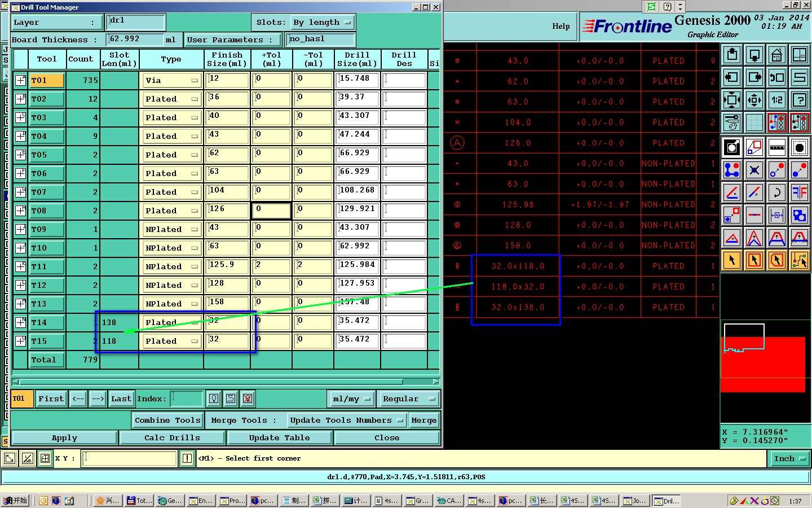This screenshot has height=508, width=812.
Task: Click the lightbulb highlight icon beside Index
Action: (x=214, y=398)
